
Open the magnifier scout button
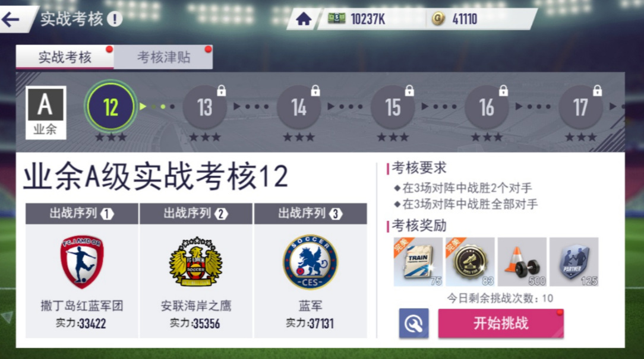pyautogui.click(x=413, y=323)
